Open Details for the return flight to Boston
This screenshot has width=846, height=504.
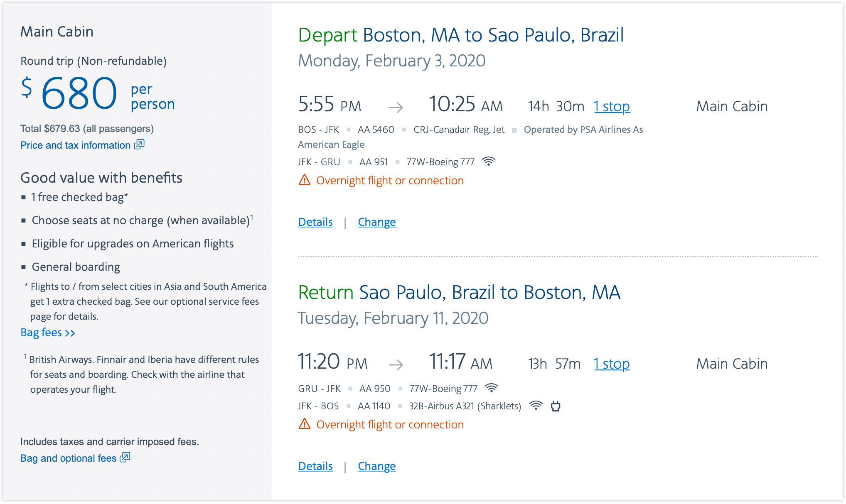[315, 466]
